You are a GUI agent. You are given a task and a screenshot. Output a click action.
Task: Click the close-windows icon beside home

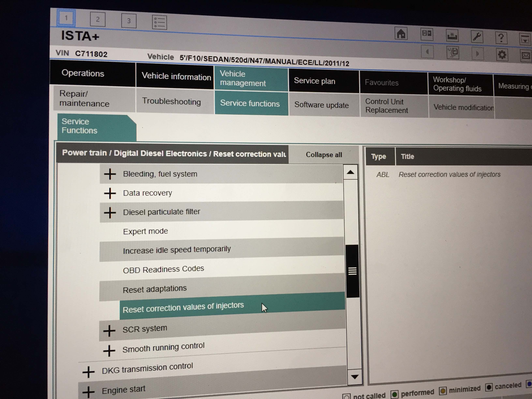click(x=427, y=34)
